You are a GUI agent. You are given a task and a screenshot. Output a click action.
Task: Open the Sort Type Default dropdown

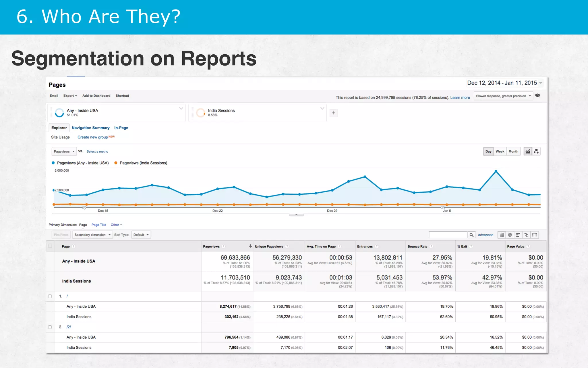(141, 235)
